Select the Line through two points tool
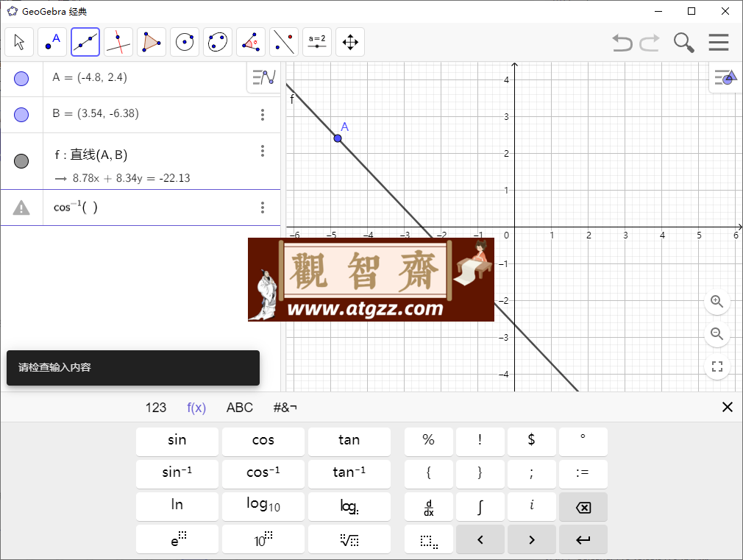This screenshot has height=560, width=743. click(x=85, y=42)
